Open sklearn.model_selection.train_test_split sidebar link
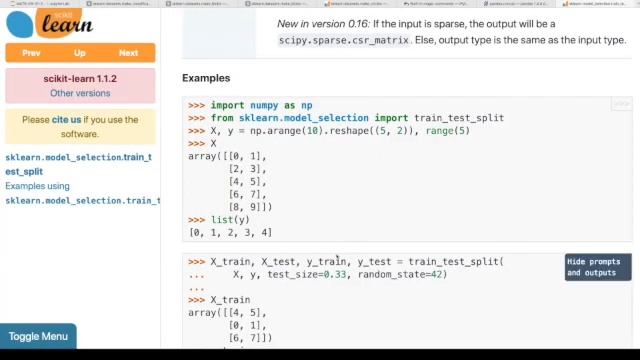Screen dimensions: 640x360 (x=78, y=164)
